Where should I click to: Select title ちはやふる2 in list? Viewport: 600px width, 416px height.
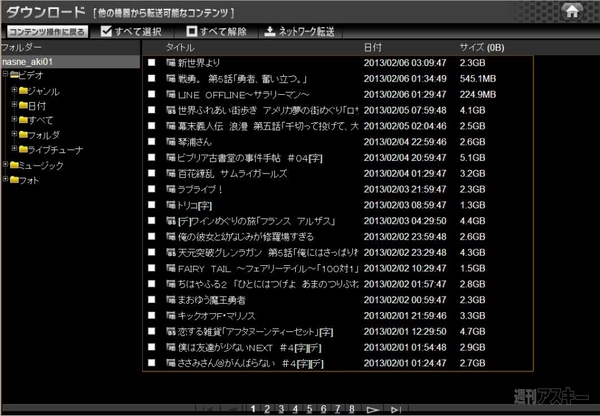click(x=268, y=284)
